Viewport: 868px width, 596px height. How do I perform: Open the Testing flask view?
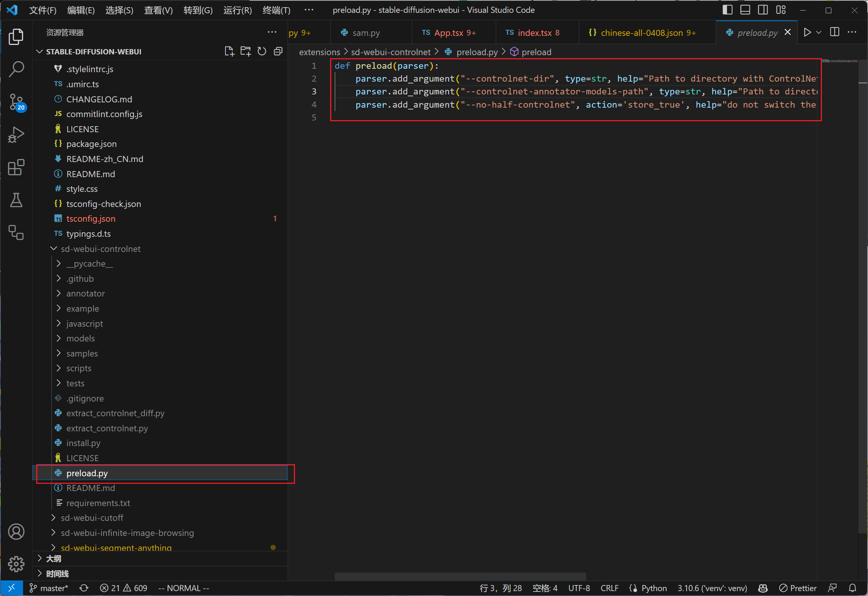pyautogui.click(x=16, y=200)
